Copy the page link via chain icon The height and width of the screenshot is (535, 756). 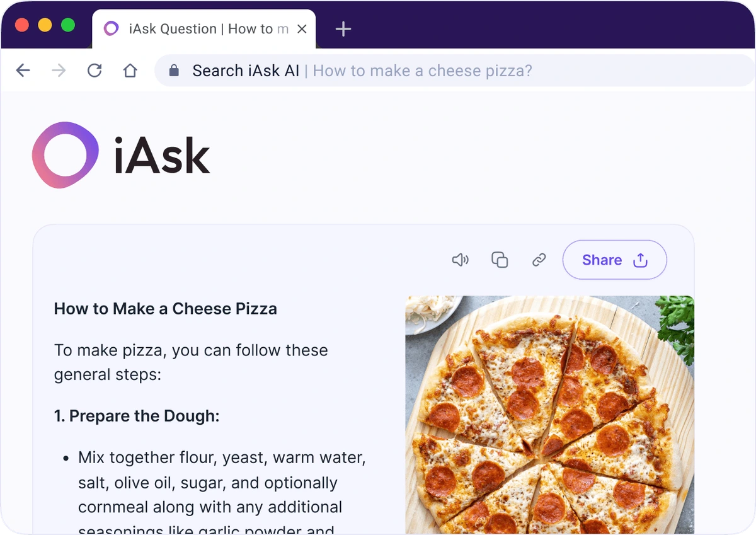coord(539,260)
